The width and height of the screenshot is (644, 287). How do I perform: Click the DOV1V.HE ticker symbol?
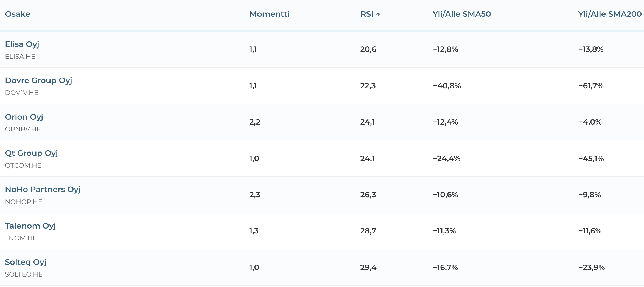click(22, 93)
